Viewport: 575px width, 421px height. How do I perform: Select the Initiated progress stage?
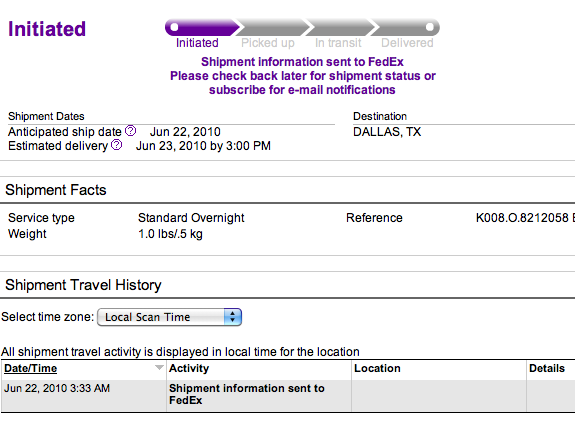pos(197,43)
